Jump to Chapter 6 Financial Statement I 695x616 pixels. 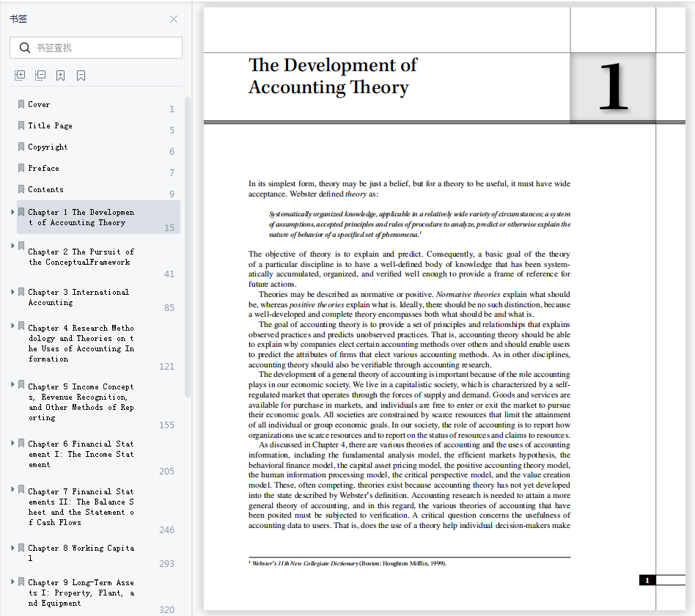81,454
